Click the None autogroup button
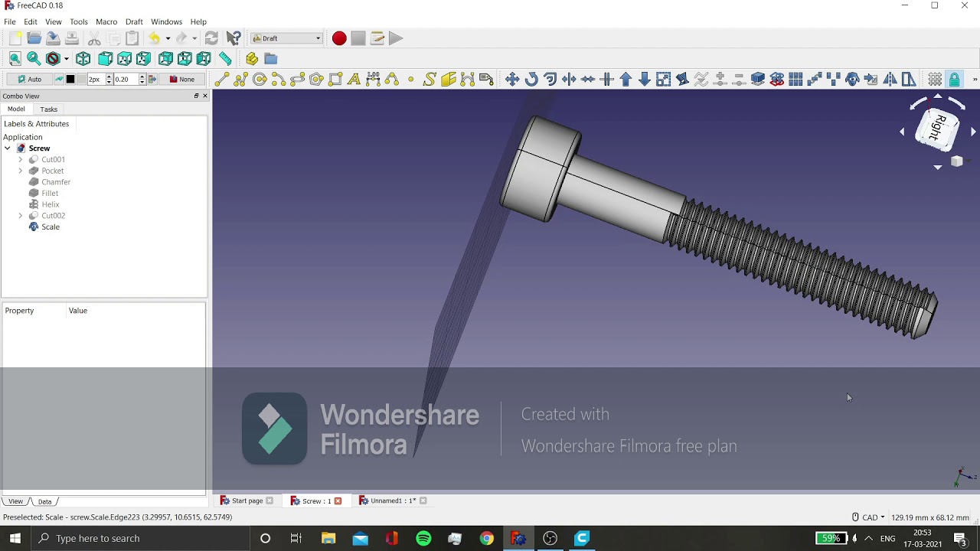The image size is (980, 551). point(182,80)
